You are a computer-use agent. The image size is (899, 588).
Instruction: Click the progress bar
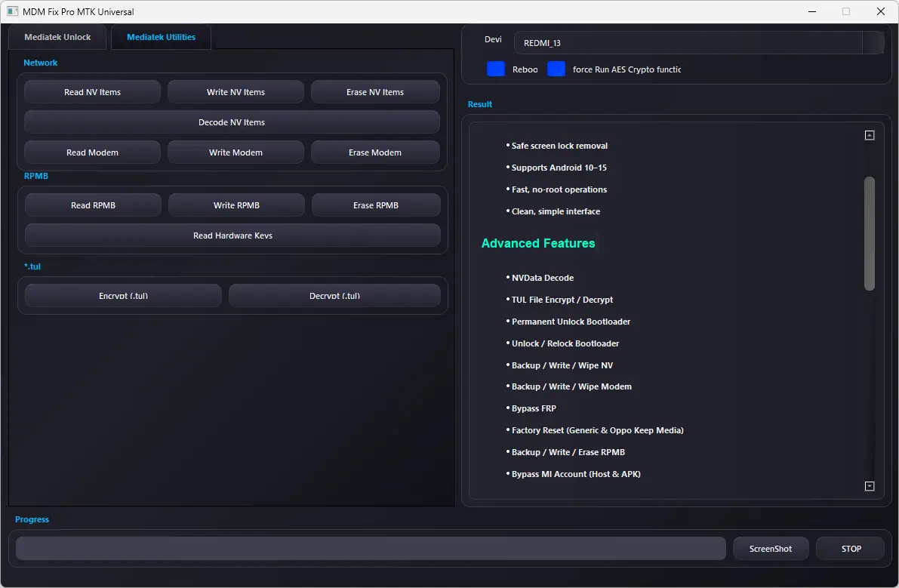click(x=371, y=549)
